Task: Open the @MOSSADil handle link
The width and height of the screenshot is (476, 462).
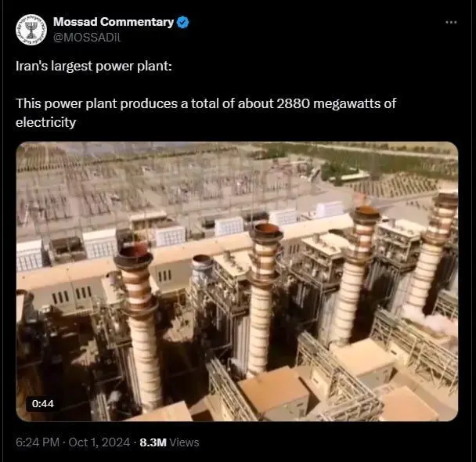Action: 87,38
